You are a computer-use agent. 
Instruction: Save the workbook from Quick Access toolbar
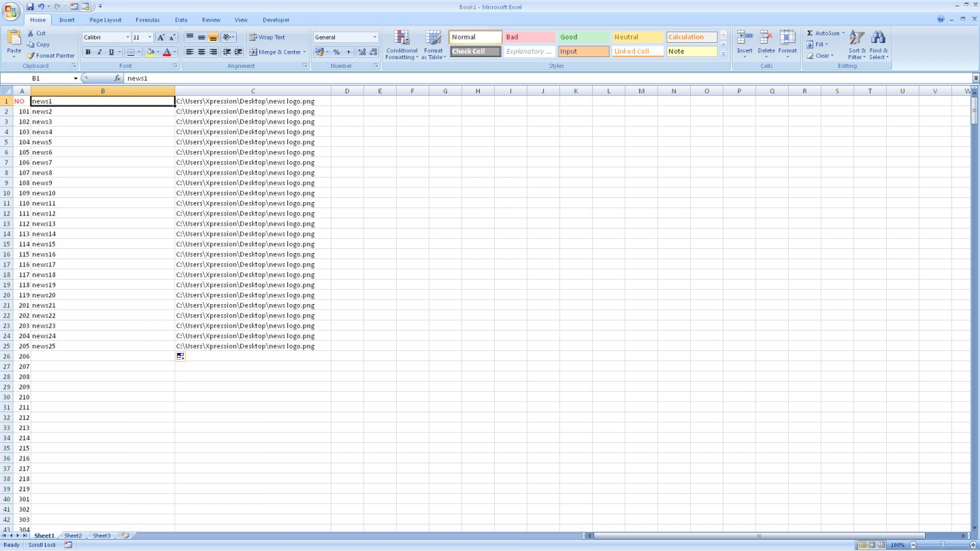(x=30, y=6)
